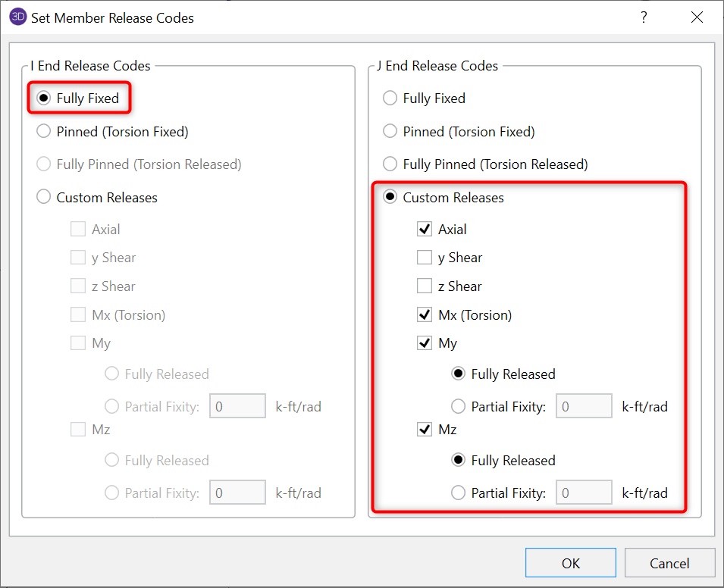Select Partial Fixity under J End My
Viewport: 724px width, 588px height.
(458, 407)
